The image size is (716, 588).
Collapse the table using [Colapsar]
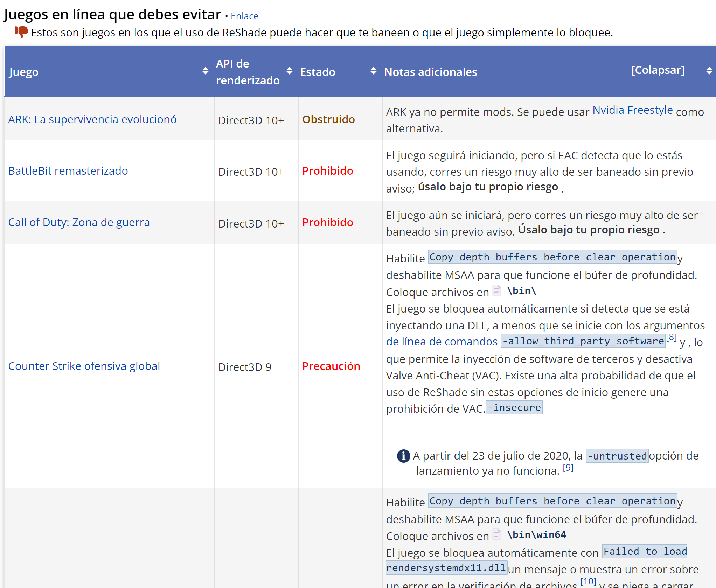(x=658, y=70)
